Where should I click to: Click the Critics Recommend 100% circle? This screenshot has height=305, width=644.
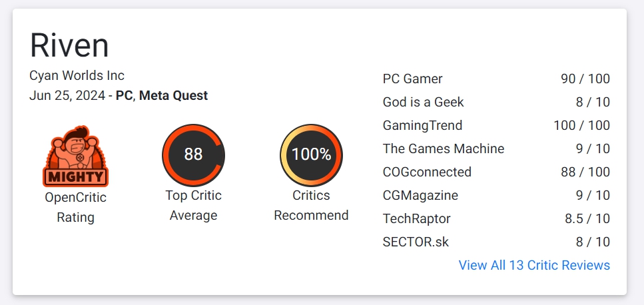coord(311,155)
